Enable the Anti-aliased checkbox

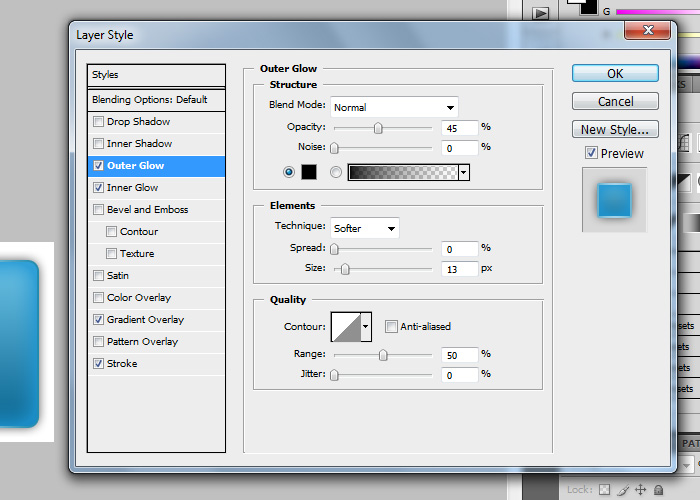point(391,326)
